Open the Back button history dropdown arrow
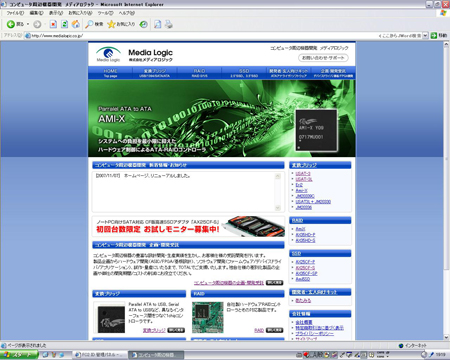Screen dimensions: 450x360 (28, 24)
